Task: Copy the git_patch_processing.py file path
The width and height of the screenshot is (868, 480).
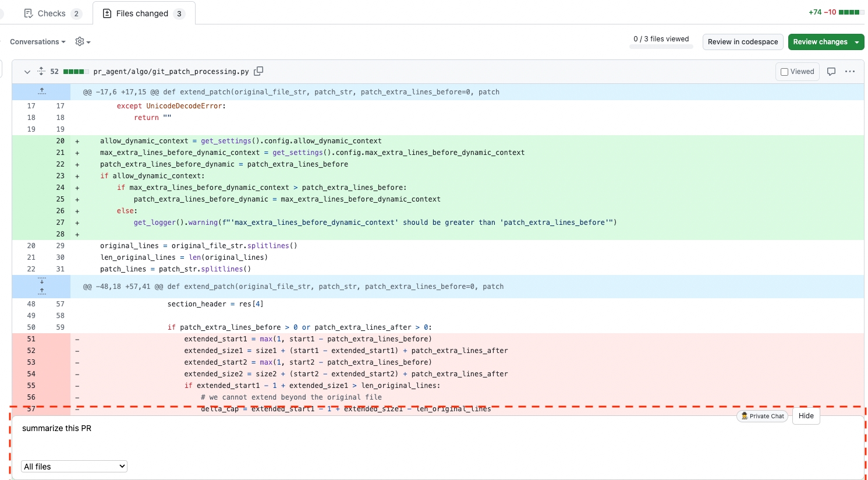Action: (x=258, y=71)
